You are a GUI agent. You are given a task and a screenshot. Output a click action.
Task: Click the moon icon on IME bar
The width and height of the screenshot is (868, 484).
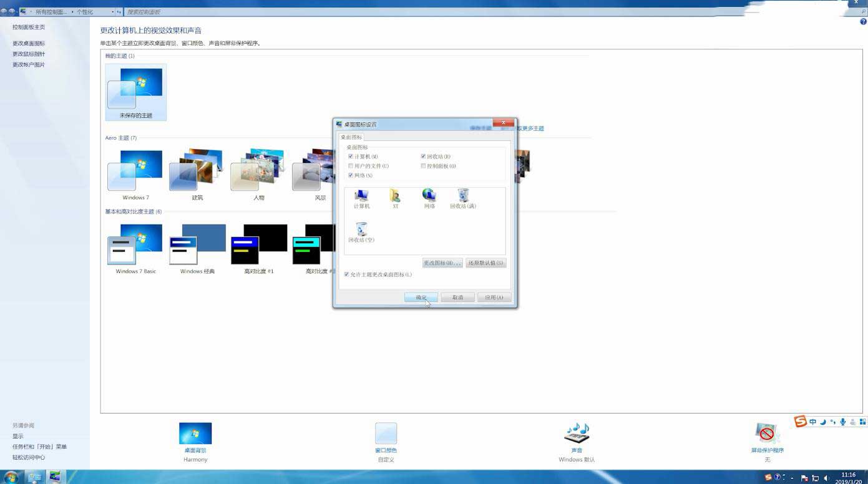coord(823,422)
